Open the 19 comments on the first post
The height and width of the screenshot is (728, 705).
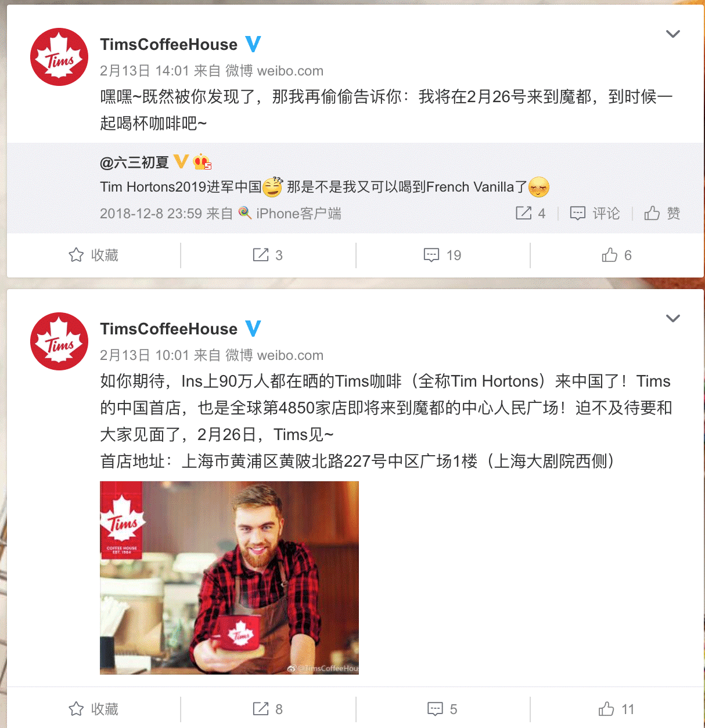click(x=443, y=255)
